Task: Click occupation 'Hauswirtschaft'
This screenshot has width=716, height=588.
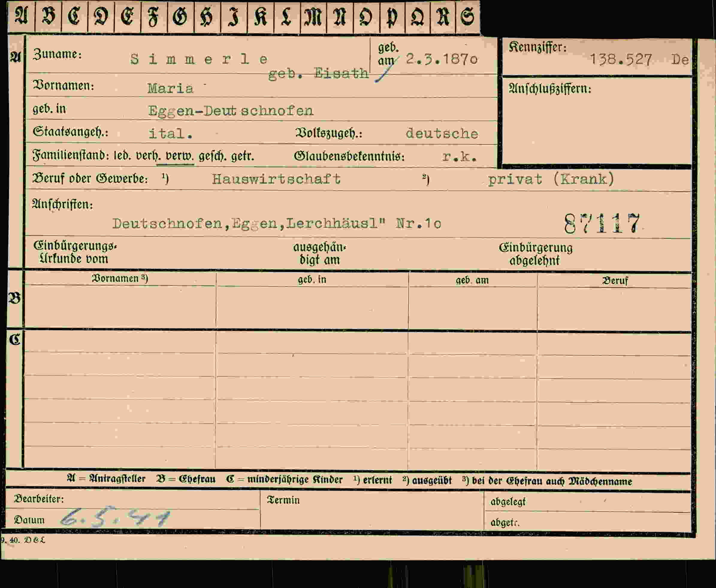Action: point(276,179)
